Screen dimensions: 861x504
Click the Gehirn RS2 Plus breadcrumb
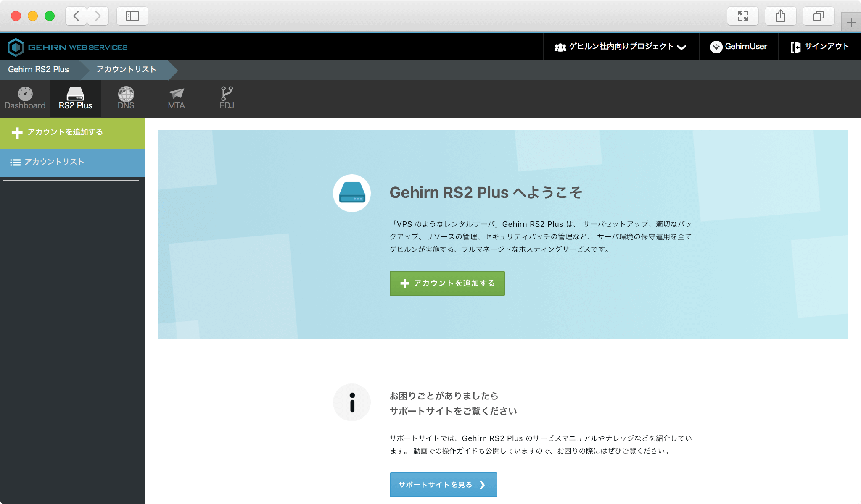(x=39, y=70)
